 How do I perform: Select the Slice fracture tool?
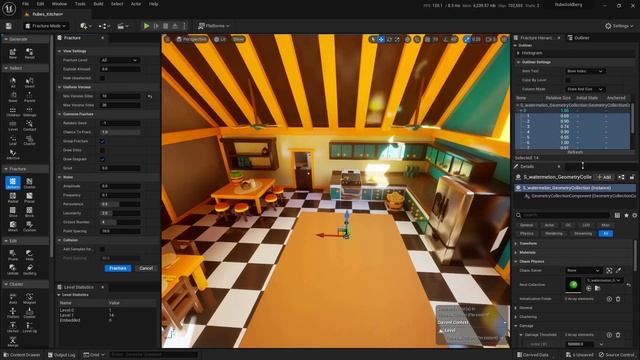coord(13,212)
